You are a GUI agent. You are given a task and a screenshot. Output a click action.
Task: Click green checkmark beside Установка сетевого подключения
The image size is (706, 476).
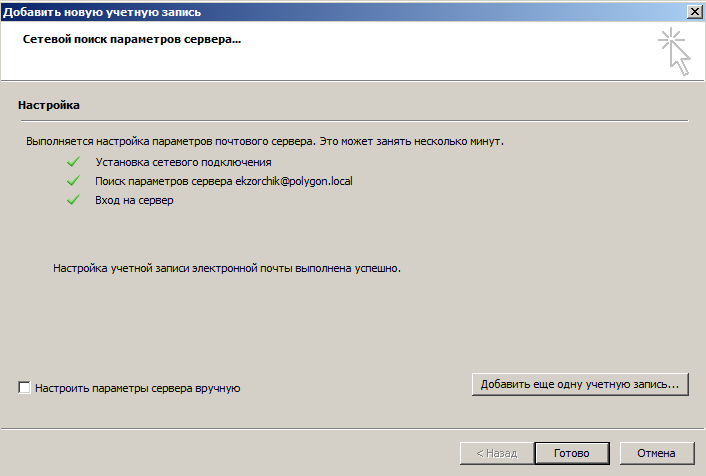73,162
